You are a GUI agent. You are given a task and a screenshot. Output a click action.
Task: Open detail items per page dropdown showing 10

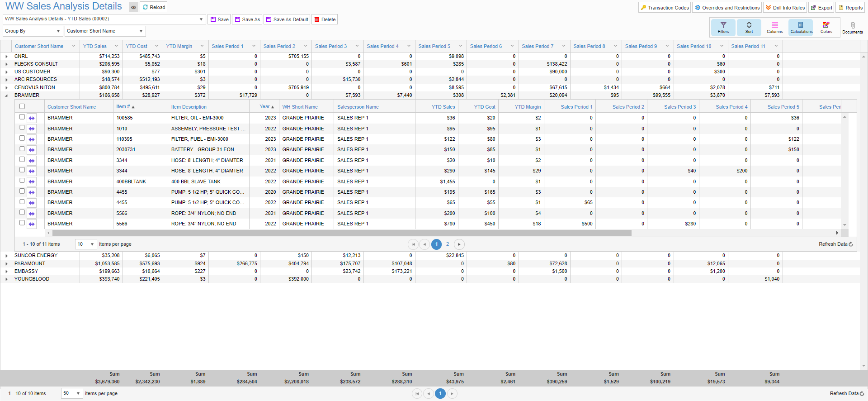(x=86, y=244)
